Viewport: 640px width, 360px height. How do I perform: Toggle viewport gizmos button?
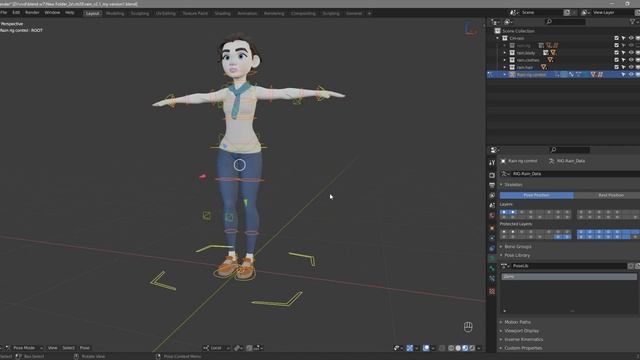(x=410, y=348)
